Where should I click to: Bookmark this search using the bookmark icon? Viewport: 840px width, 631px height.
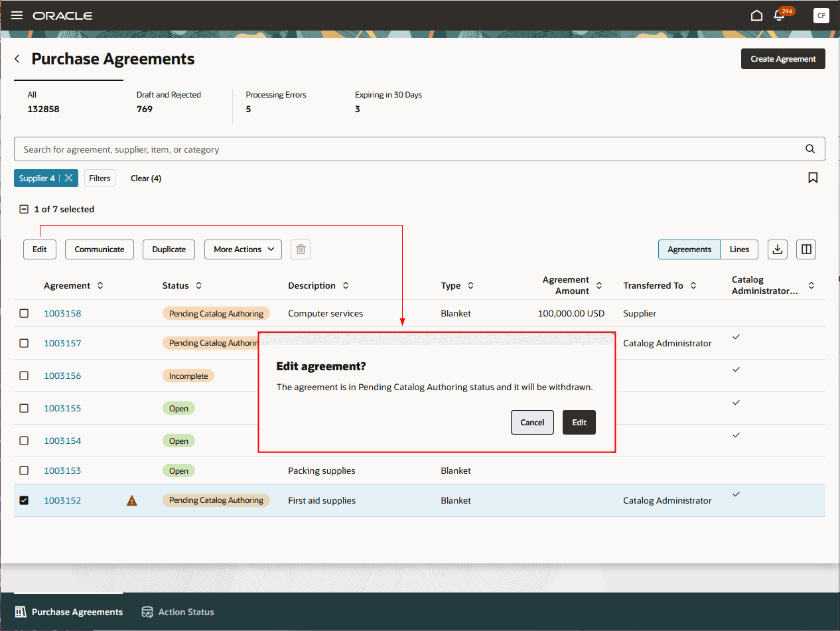[813, 178]
